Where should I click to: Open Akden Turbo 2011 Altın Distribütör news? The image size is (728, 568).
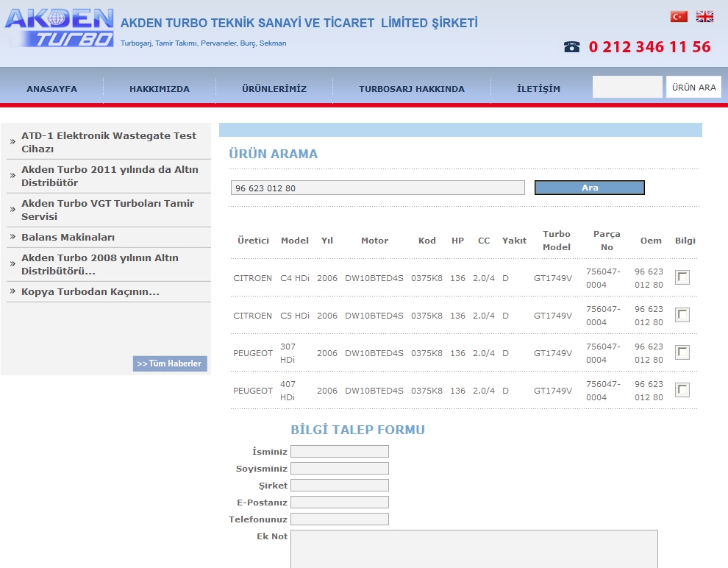pyautogui.click(x=110, y=176)
